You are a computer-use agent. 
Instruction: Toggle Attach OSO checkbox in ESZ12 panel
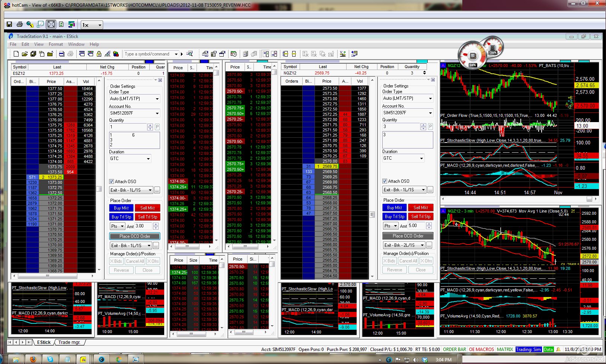(x=111, y=182)
